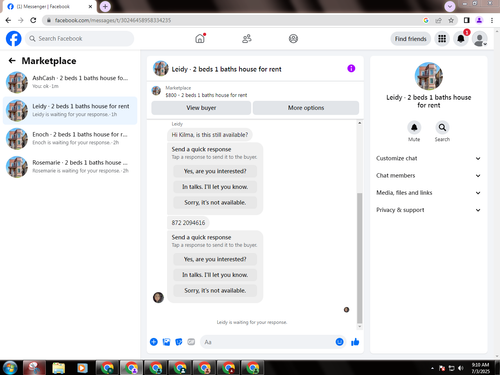Click the More options button
The width and height of the screenshot is (500, 375).
point(306,108)
